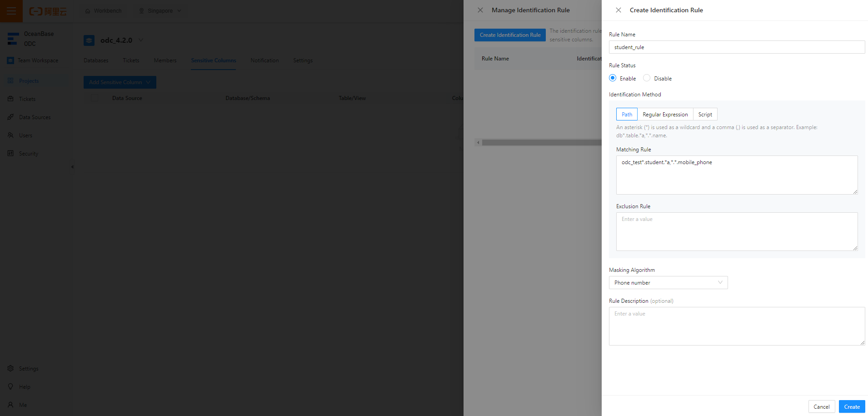868x416 pixels.
Task: Click the Database/Schema column header
Action: pyautogui.click(x=248, y=98)
